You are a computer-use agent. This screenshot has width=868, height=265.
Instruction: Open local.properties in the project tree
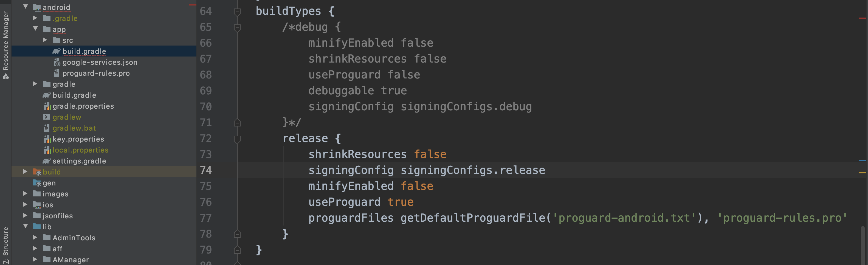pyautogui.click(x=80, y=150)
